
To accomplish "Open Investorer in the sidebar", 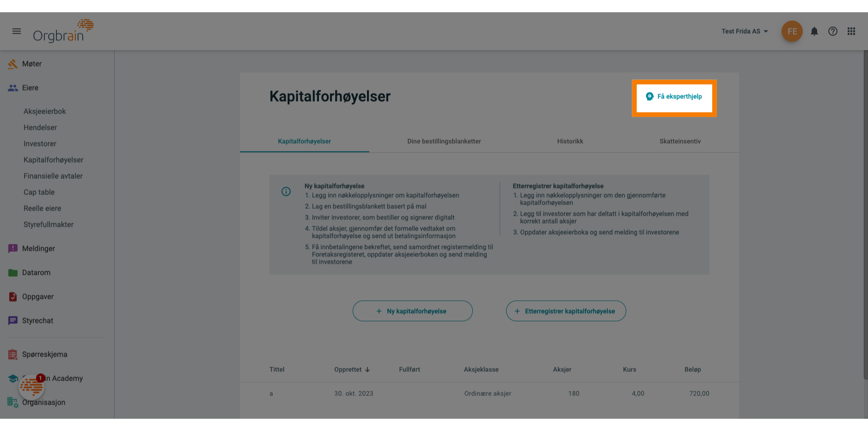I will pyautogui.click(x=40, y=144).
